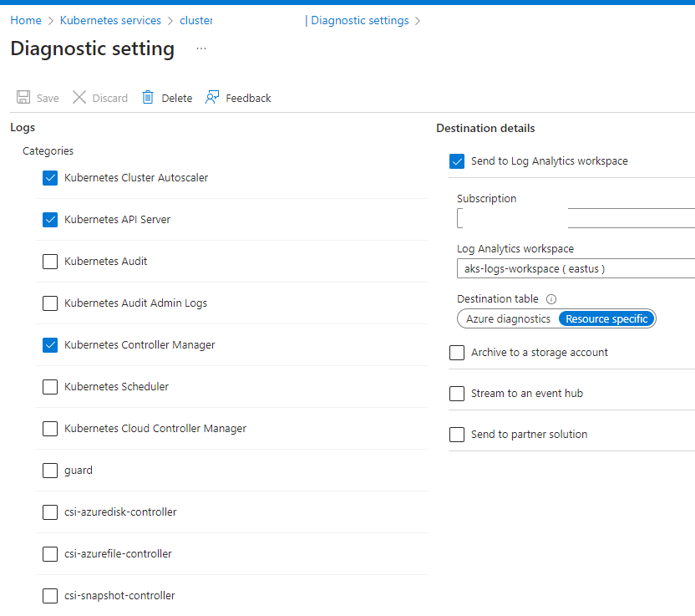Navigate to the Home breadcrumb

coord(26,20)
